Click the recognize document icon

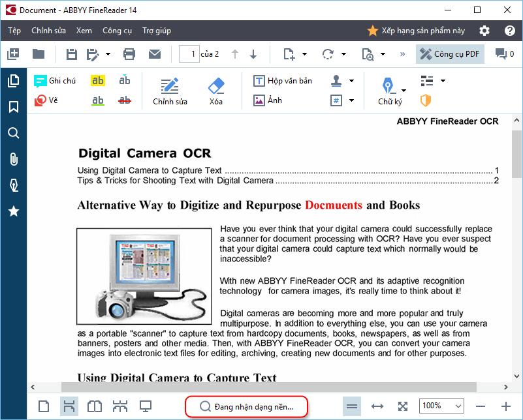point(368,54)
